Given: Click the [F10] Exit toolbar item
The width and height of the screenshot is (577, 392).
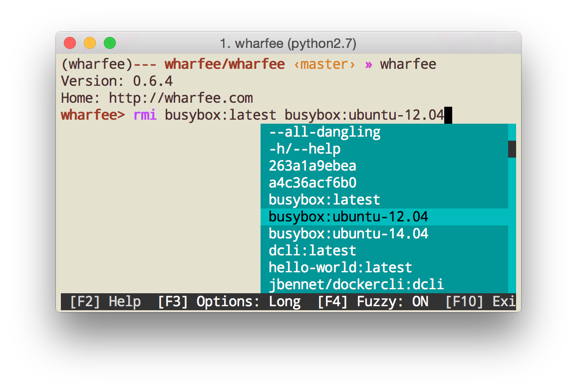Looking at the screenshot, I should coord(480,302).
